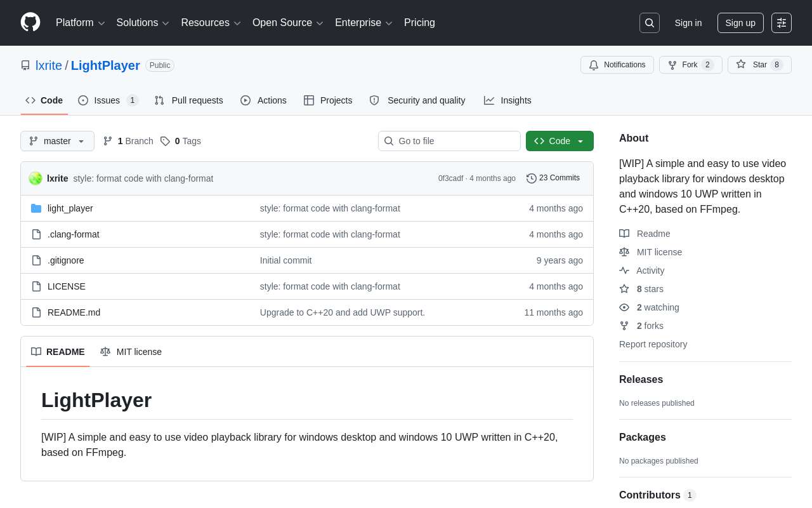Screen dimensions: 812x508
Task: Expand the Resources menu
Action: click(211, 23)
